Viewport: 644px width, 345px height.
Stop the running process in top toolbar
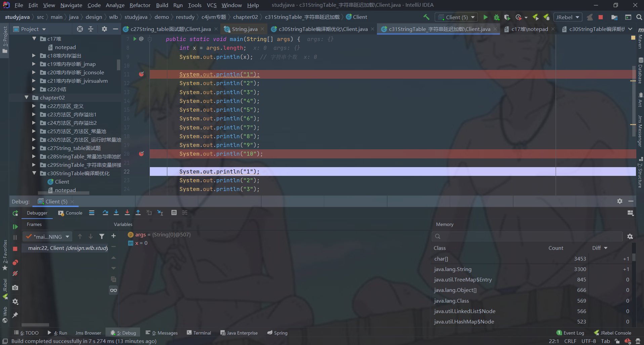[x=601, y=17]
